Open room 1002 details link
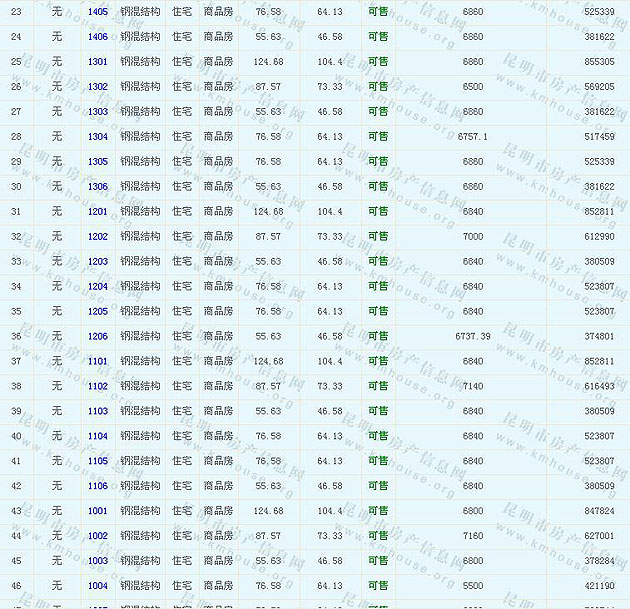Image resolution: width=630 pixels, height=609 pixels. 97,536
